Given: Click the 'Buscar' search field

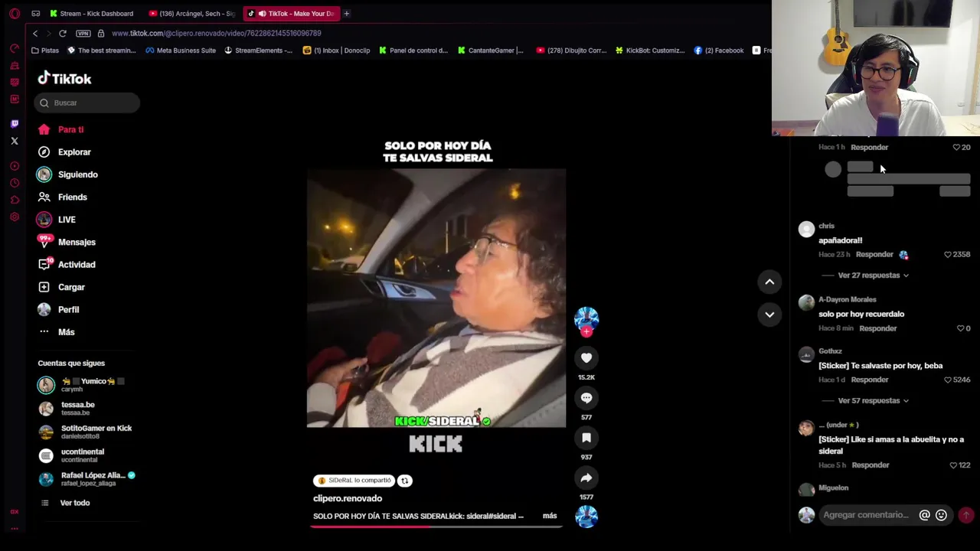Looking at the screenshot, I should coord(87,103).
